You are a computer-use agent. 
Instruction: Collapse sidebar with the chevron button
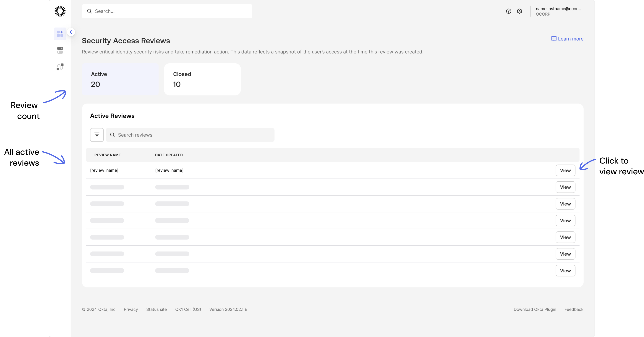(x=71, y=32)
